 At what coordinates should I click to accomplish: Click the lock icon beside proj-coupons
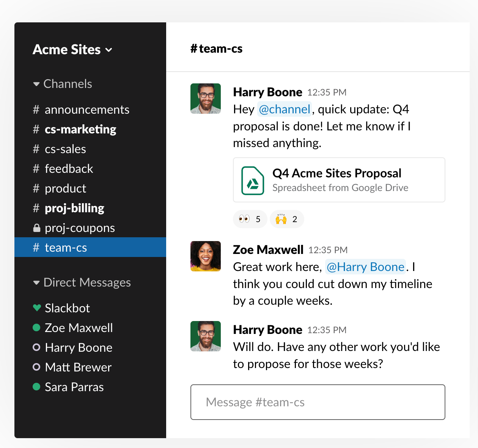click(36, 227)
